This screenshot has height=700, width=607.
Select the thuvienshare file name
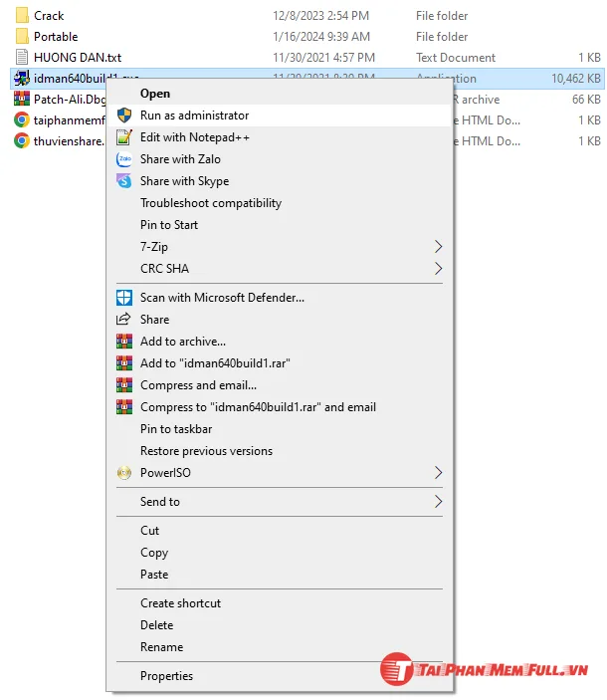70,141
